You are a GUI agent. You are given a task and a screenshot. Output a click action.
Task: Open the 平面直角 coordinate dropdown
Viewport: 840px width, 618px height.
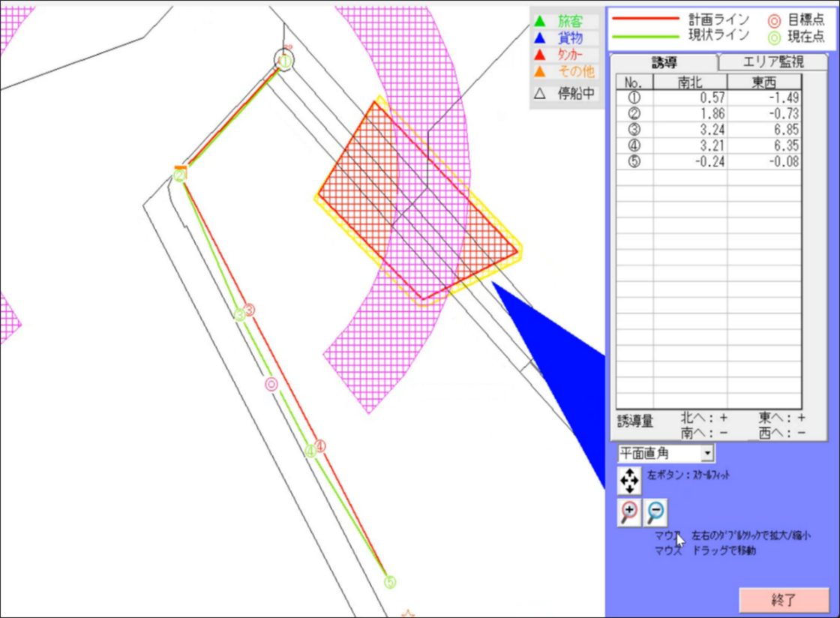point(706,454)
